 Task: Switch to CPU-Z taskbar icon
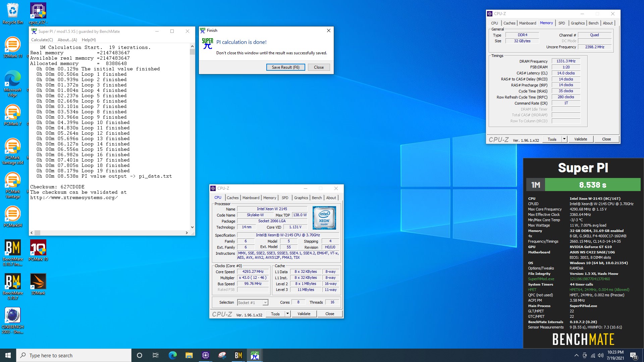(x=205, y=355)
